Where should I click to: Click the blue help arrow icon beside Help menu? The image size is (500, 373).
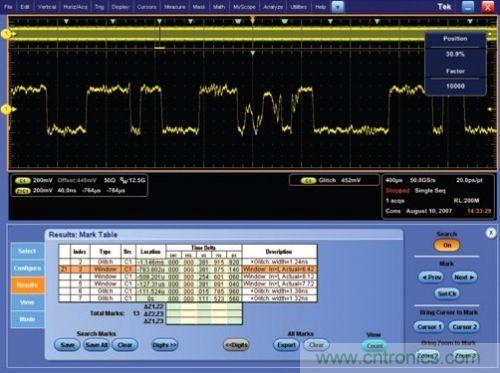[x=337, y=7]
